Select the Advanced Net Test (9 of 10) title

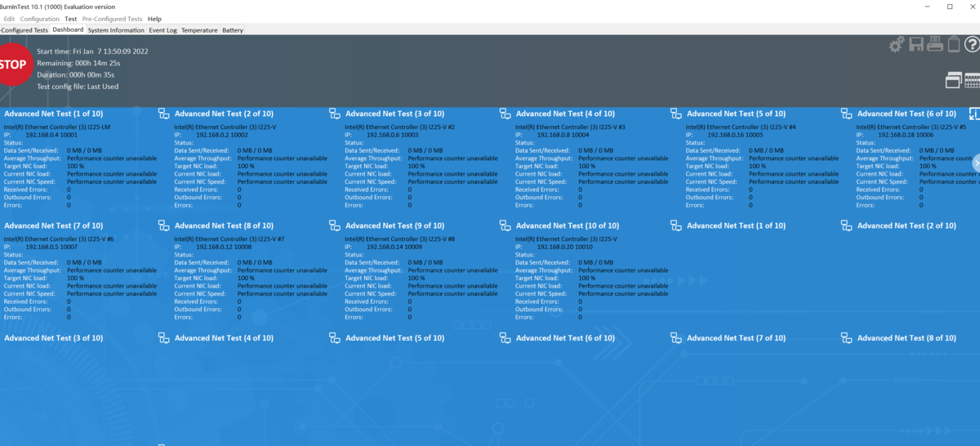[394, 225]
